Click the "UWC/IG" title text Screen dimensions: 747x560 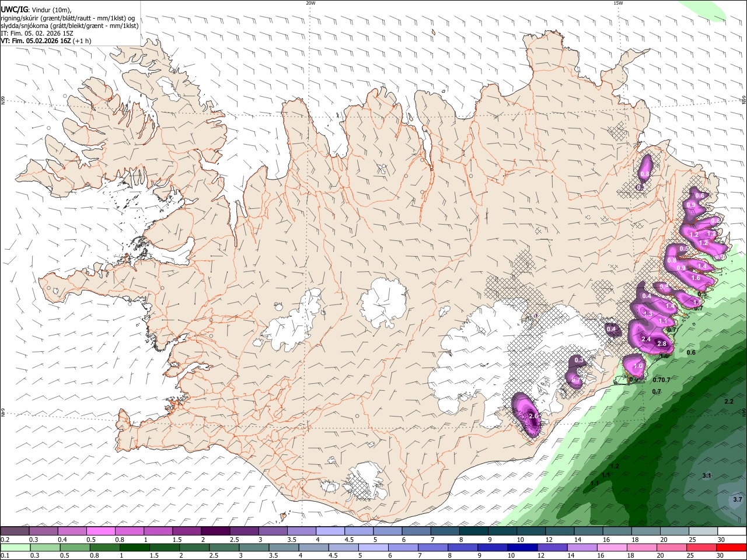point(14,9)
